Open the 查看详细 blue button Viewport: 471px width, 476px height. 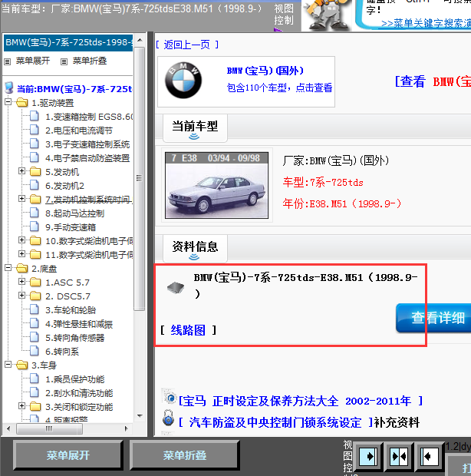(433, 318)
